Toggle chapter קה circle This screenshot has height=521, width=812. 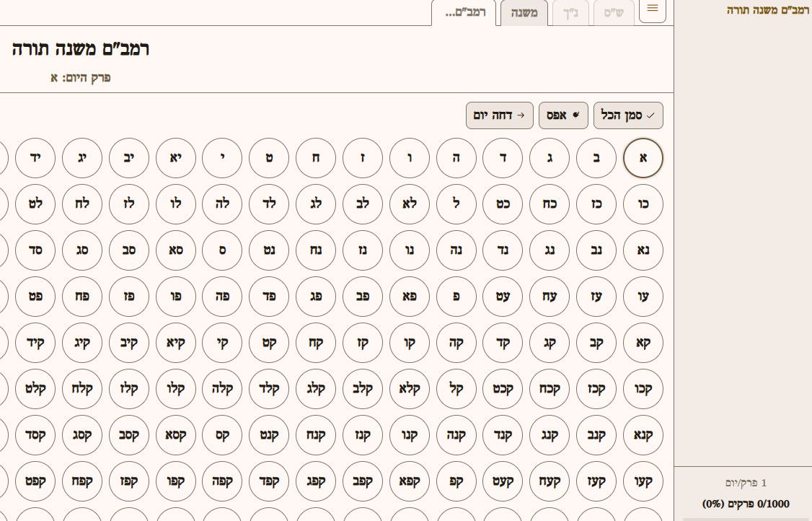pos(456,342)
